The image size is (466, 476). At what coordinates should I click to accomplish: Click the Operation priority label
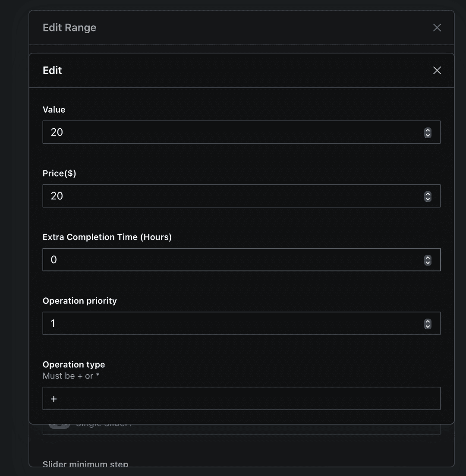[79, 301]
